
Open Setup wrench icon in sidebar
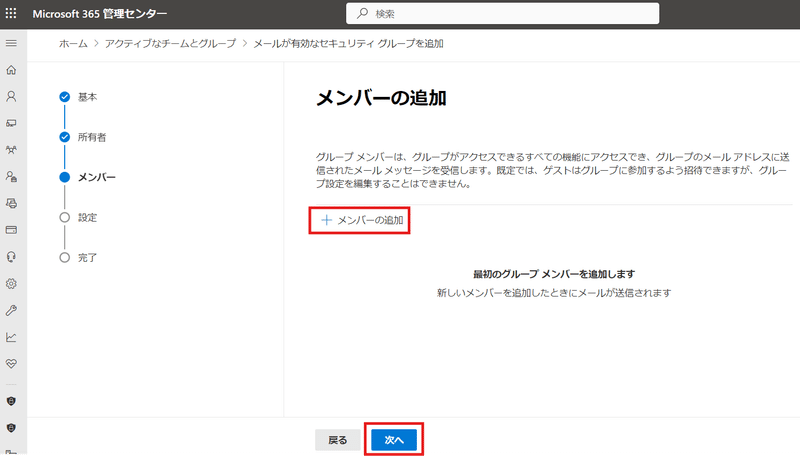tap(11, 310)
